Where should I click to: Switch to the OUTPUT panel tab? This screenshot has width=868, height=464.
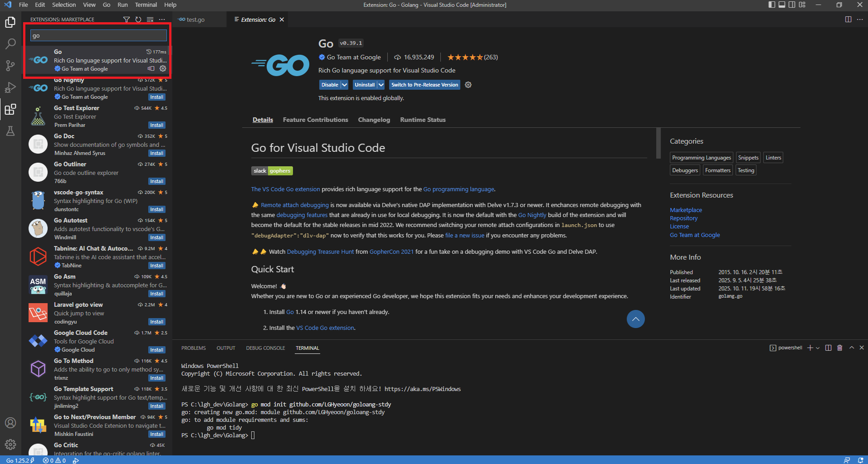point(226,348)
